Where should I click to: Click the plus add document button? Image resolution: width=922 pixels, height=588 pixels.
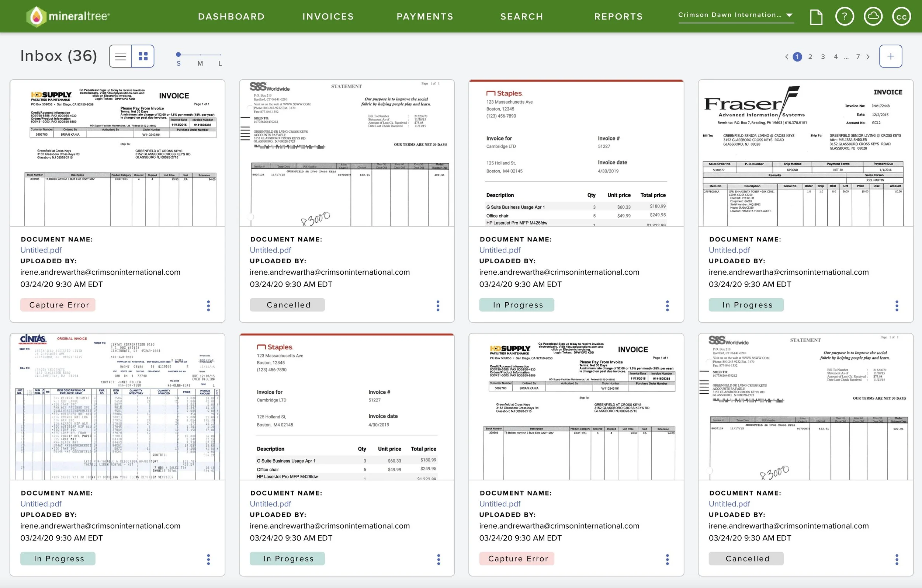[x=890, y=56]
